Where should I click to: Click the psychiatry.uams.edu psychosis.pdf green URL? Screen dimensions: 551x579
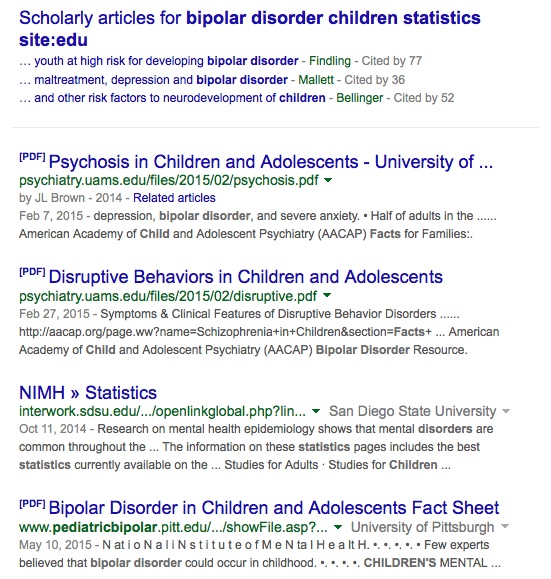(x=169, y=180)
